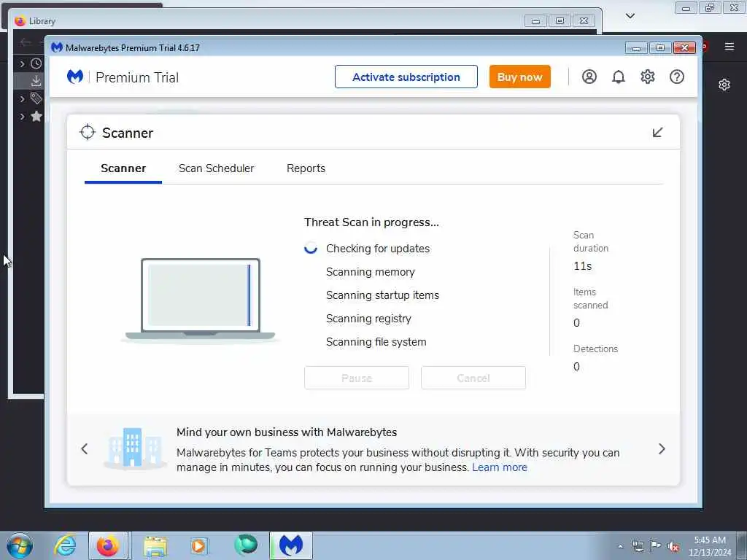Click 'Checking for updates' scan step
The height and width of the screenshot is (560, 747).
(378, 249)
